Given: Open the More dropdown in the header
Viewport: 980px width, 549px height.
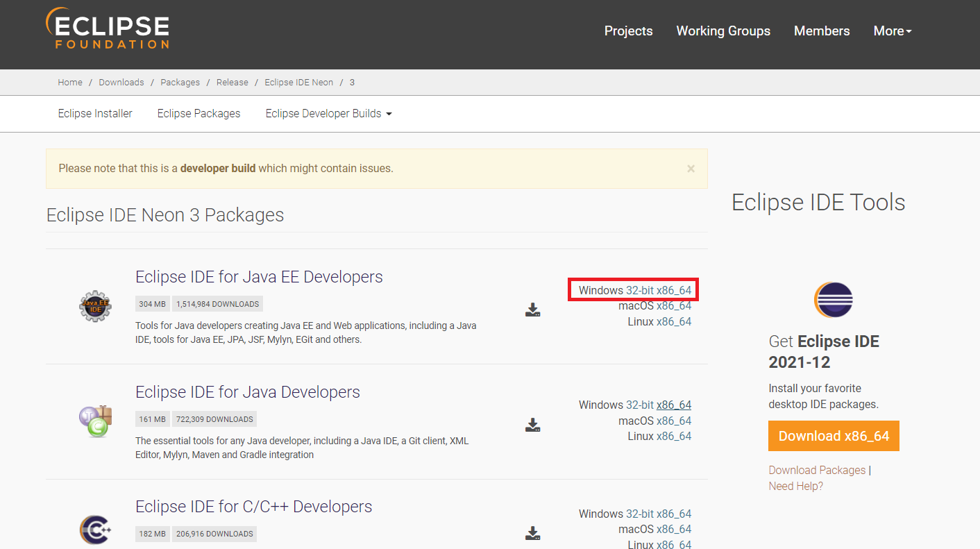Looking at the screenshot, I should (x=893, y=31).
